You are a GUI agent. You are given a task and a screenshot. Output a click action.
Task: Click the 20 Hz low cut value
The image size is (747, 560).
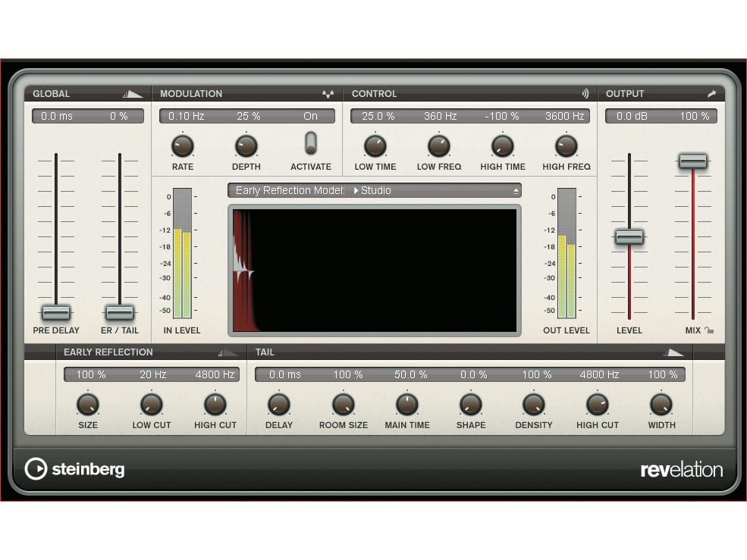click(x=153, y=375)
